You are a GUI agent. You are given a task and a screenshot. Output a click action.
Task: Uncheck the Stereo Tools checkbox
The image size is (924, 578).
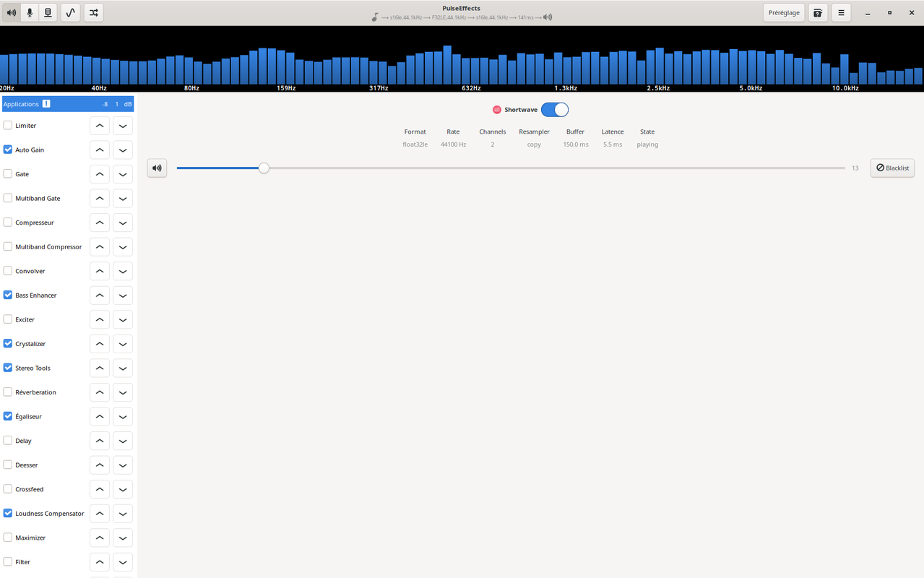[8, 368]
